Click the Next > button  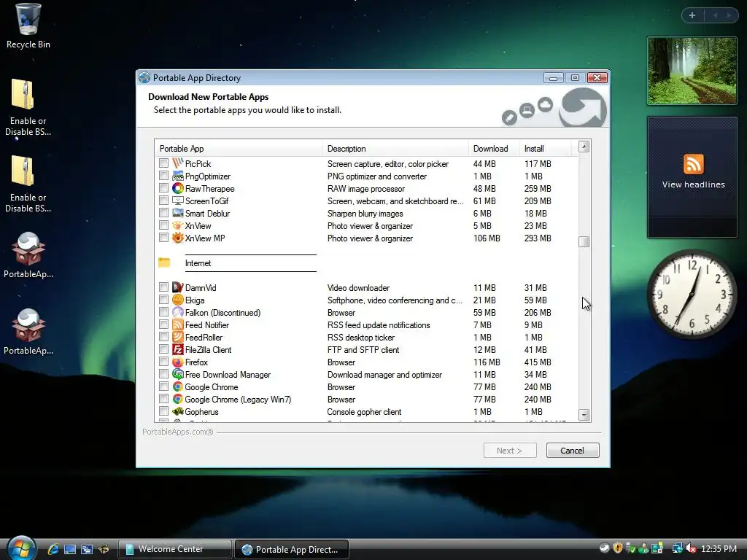tap(510, 451)
